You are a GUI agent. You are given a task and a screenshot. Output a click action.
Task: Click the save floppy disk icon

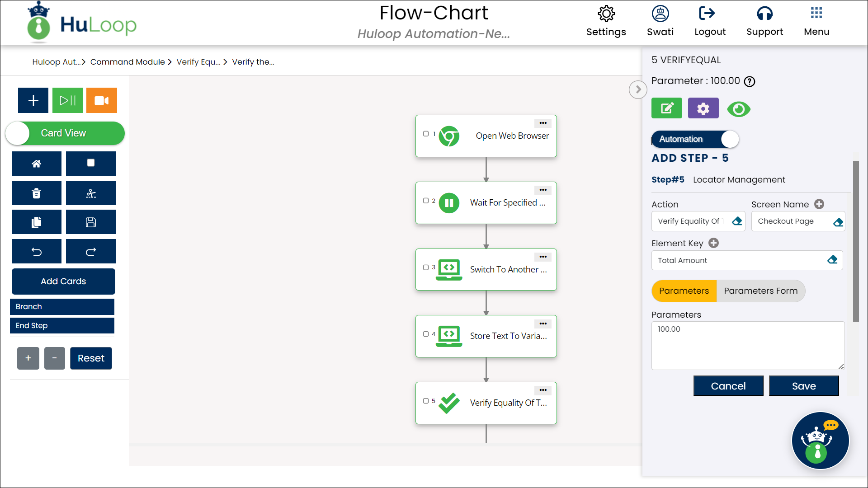click(x=90, y=222)
